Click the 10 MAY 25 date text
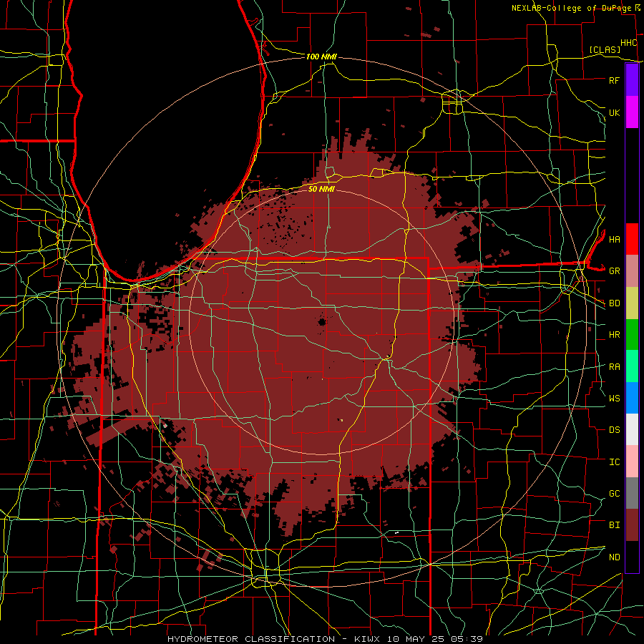The image size is (644, 644). click(x=416, y=639)
